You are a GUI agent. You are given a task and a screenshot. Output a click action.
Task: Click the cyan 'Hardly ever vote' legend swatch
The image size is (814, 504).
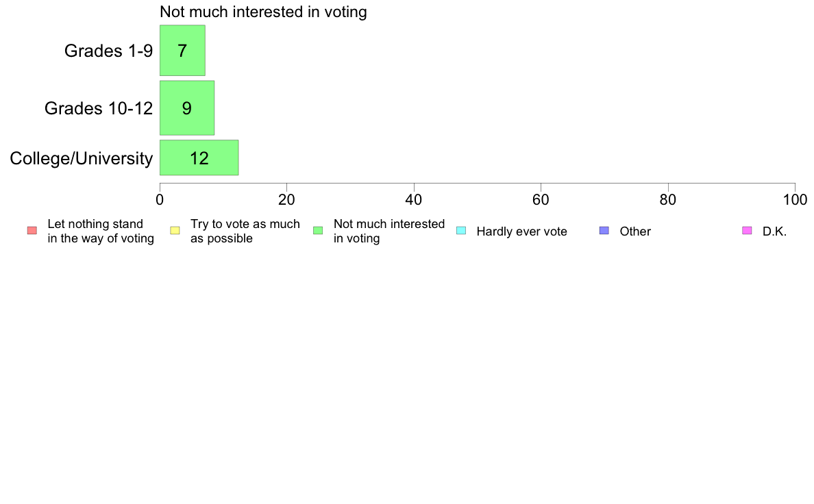[x=461, y=231]
